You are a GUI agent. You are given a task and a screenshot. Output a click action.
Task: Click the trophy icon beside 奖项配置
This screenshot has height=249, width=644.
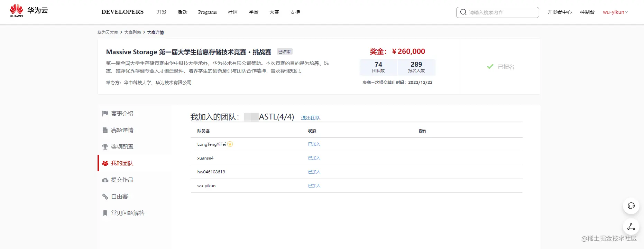[x=105, y=147]
